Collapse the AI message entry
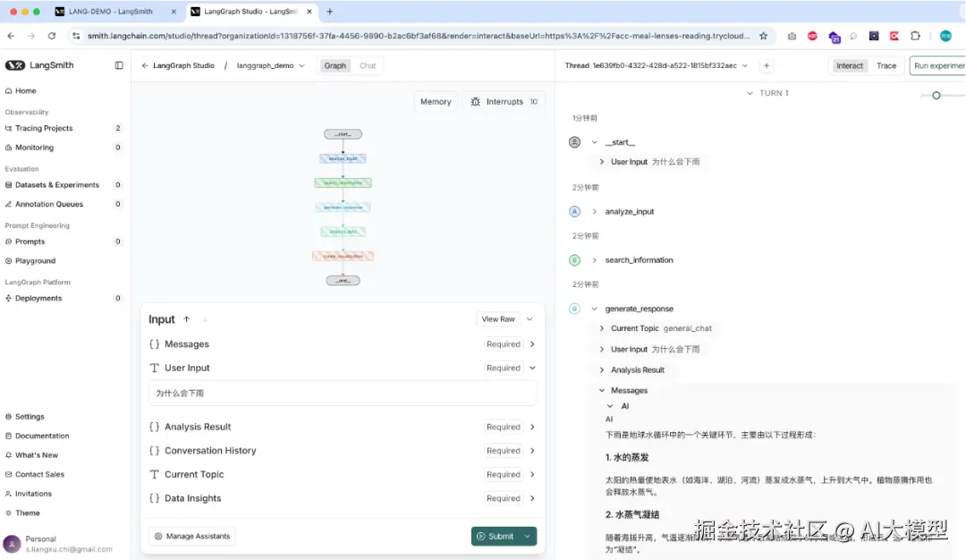The width and height of the screenshot is (966, 560). (610, 407)
